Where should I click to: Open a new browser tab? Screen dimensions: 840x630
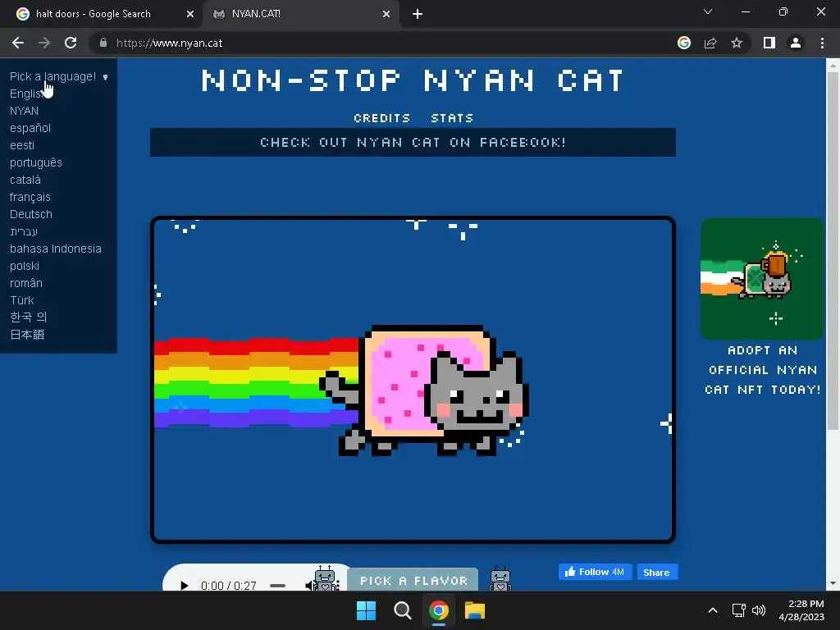pyautogui.click(x=418, y=15)
